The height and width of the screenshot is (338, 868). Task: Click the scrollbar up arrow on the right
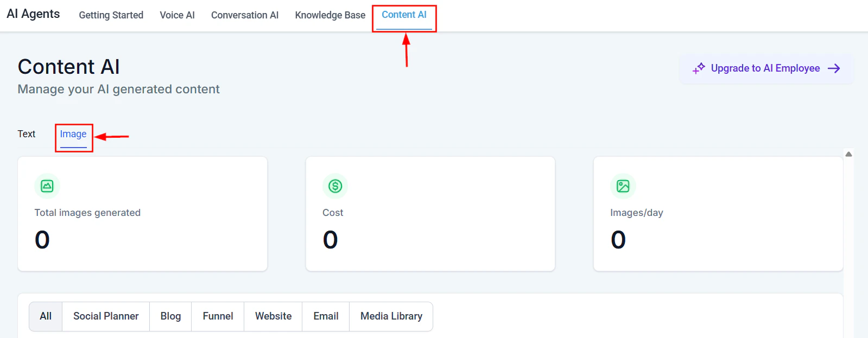pyautogui.click(x=848, y=154)
